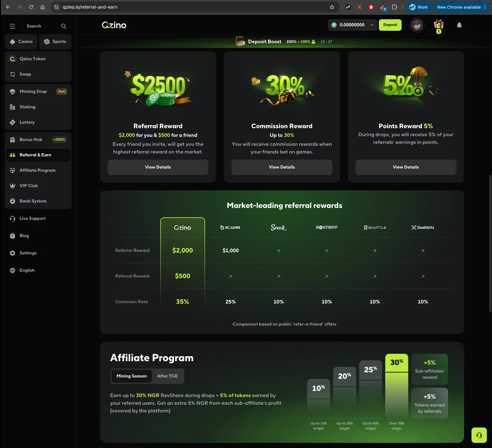Click the Hot badge on Minting Drop
492x448 pixels.
[62, 92]
